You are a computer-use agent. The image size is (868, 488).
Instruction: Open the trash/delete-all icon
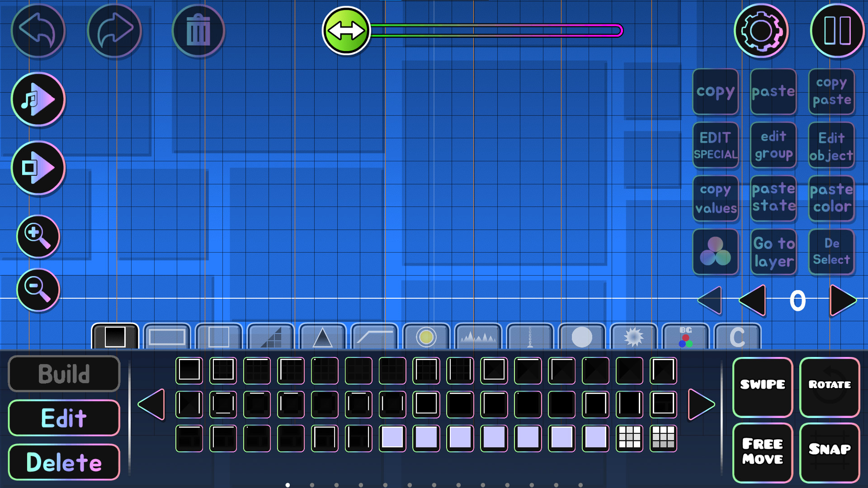[198, 30]
